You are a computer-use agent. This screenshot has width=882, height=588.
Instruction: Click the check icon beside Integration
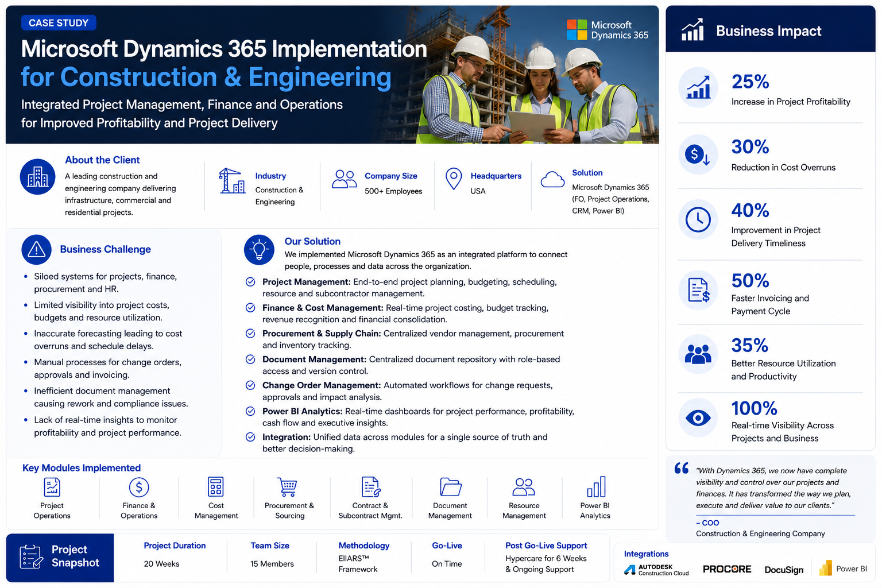click(x=250, y=437)
